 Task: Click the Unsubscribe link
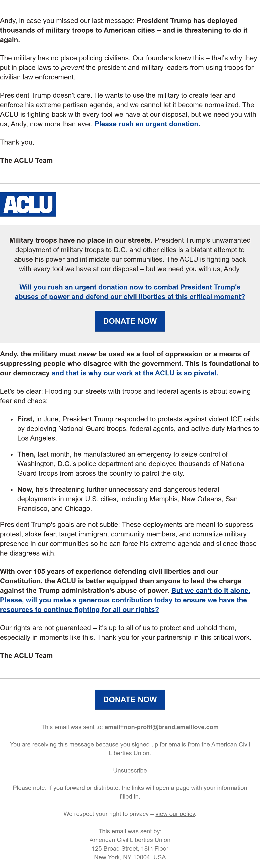coord(130,770)
